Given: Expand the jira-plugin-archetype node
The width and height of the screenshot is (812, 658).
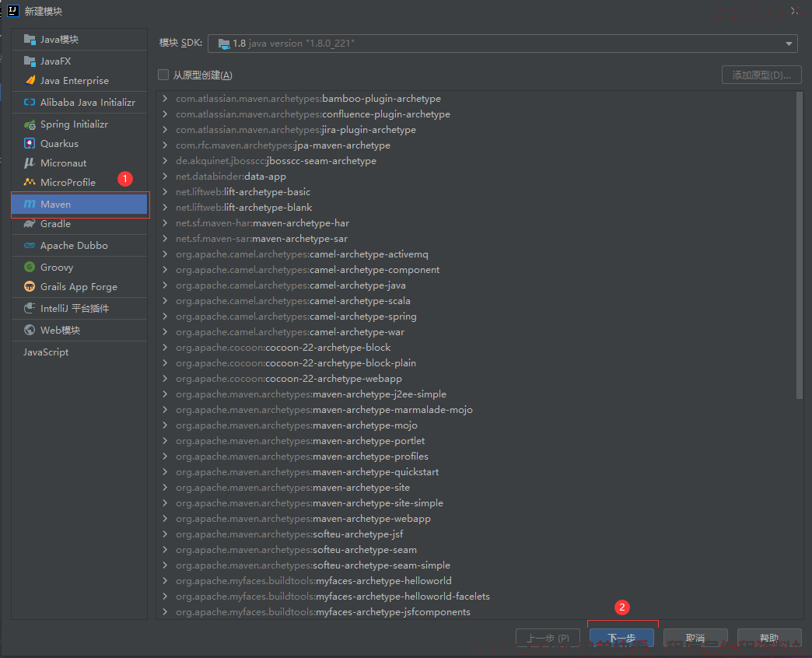Looking at the screenshot, I should click(x=165, y=129).
